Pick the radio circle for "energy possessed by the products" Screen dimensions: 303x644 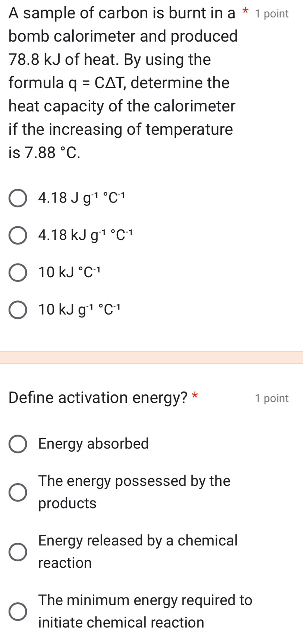click(18, 492)
